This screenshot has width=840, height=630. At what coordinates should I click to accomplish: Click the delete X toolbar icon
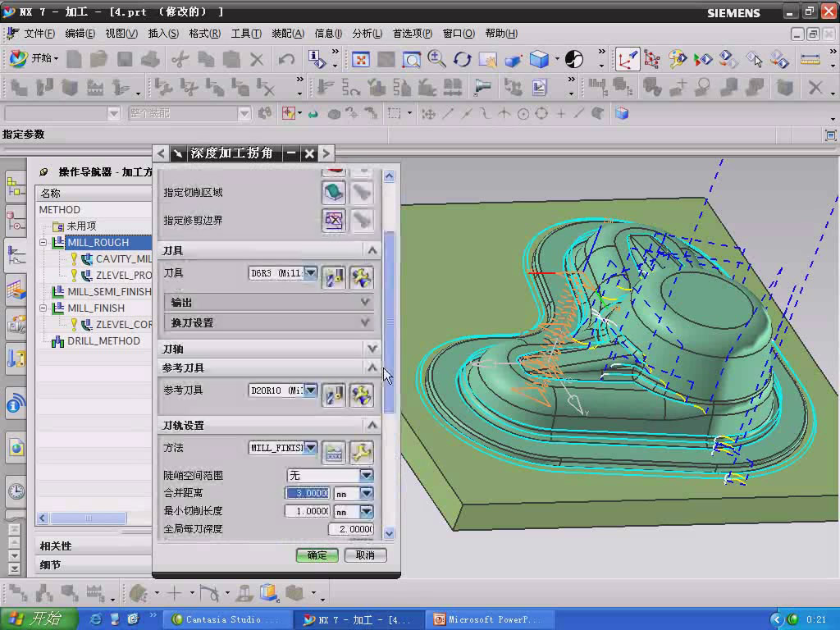[x=257, y=59]
